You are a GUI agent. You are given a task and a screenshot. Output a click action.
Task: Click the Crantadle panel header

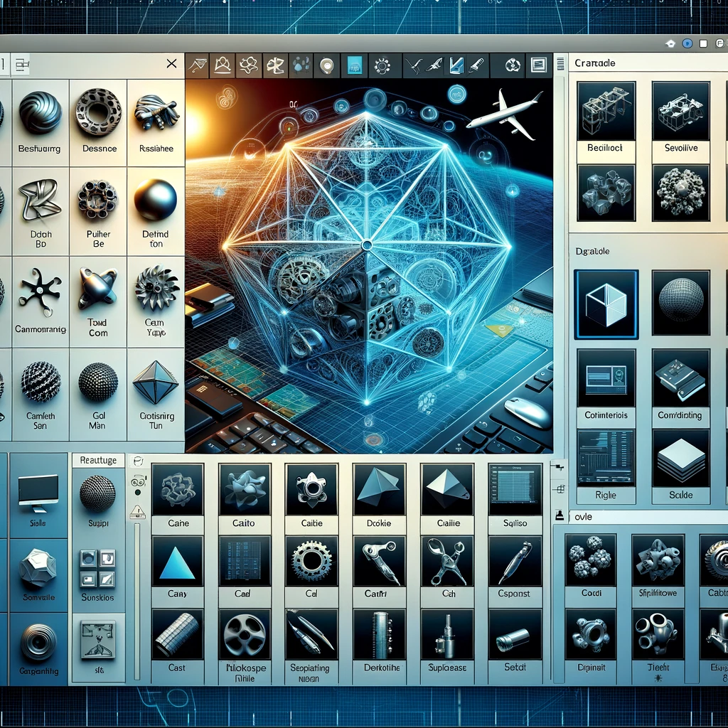click(x=595, y=63)
